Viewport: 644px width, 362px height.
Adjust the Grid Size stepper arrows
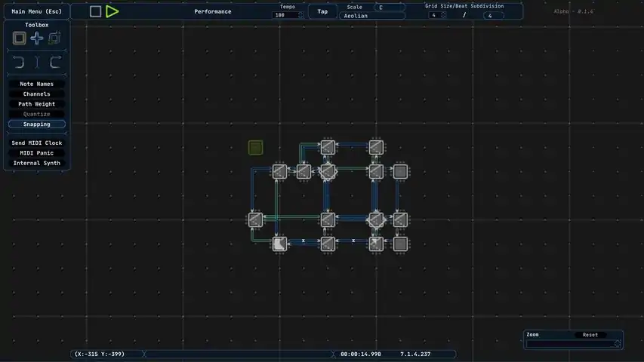pyautogui.click(x=444, y=15)
